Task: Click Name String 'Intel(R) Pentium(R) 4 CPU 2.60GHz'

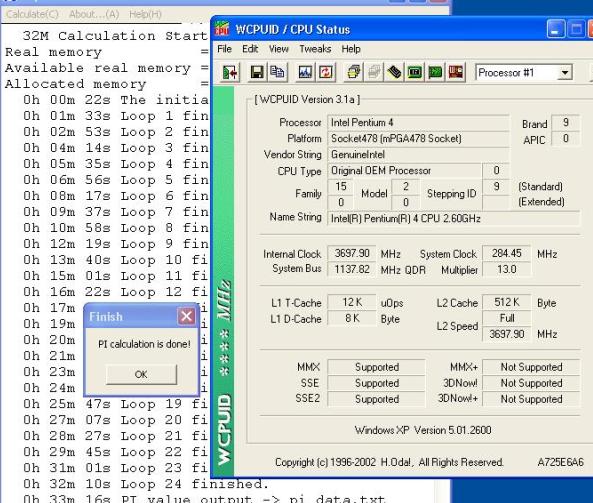Action: 453,219
